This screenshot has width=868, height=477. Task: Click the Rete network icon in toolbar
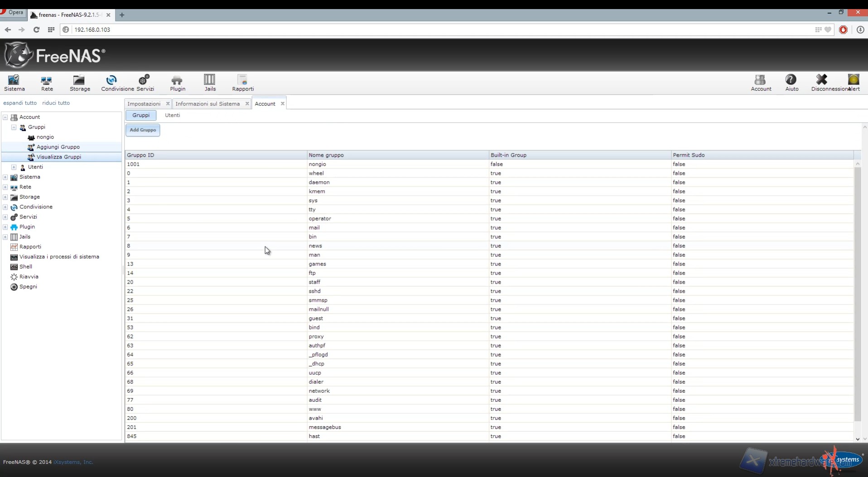pos(47,82)
